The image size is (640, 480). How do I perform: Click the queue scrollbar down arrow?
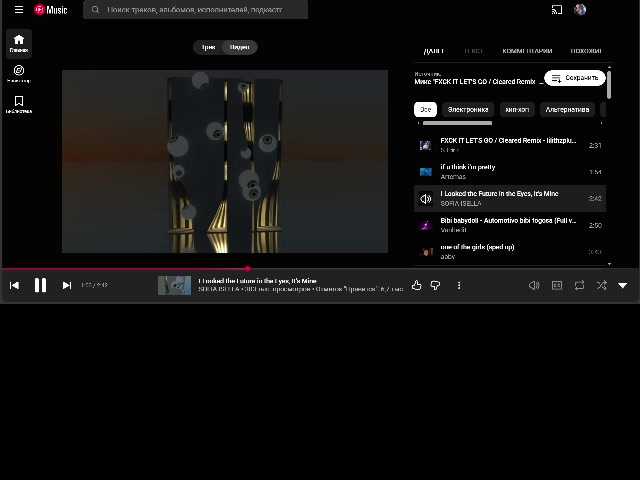(x=609, y=264)
